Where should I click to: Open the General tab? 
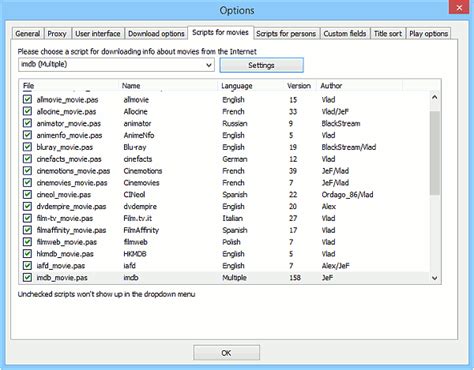click(x=28, y=34)
